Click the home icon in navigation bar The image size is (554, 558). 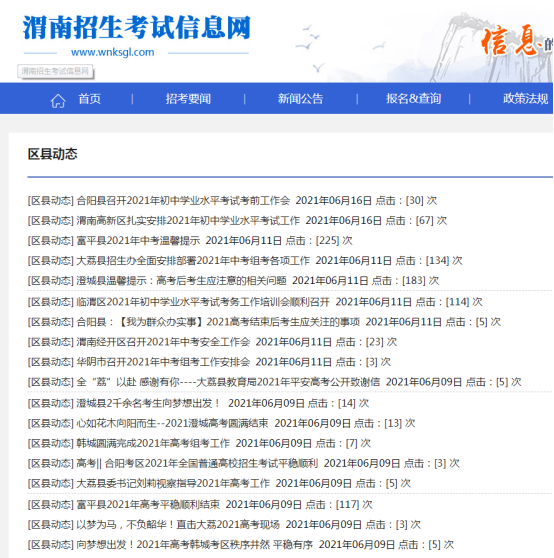click(58, 101)
